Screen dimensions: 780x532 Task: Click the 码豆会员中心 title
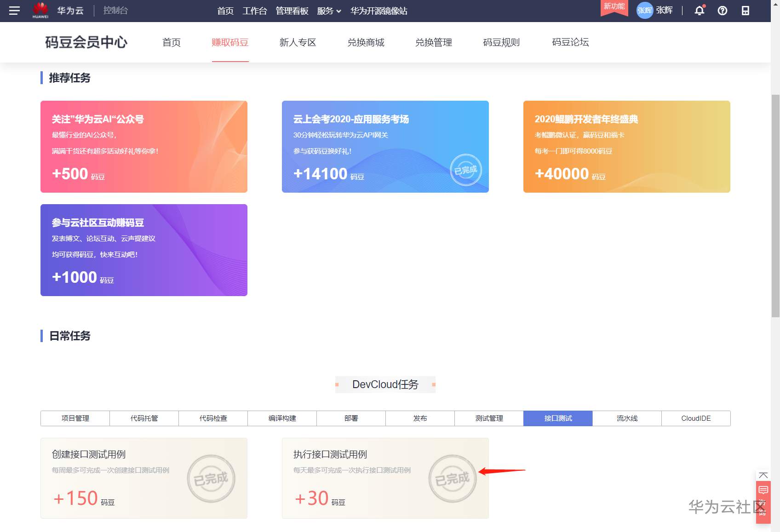pos(86,42)
